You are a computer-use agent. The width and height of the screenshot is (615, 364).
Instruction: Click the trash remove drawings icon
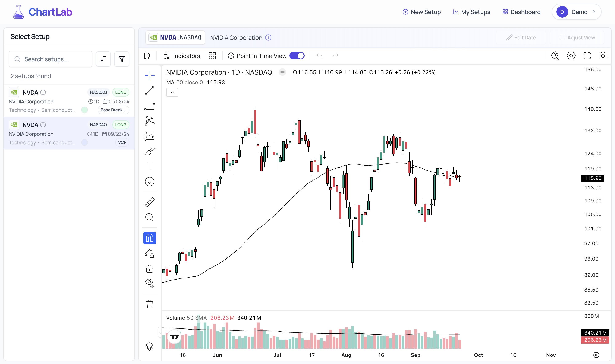pos(149,304)
